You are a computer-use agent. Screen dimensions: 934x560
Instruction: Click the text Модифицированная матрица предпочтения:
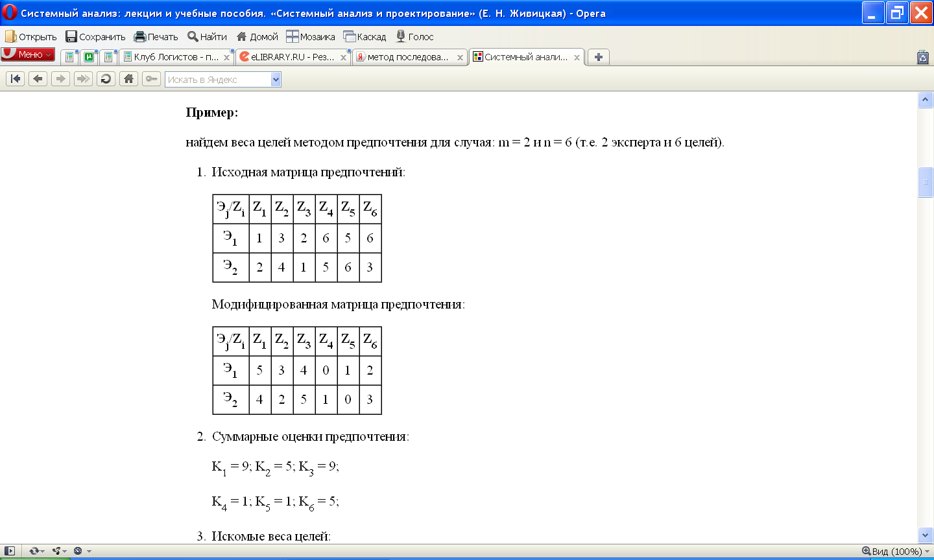click(x=338, y=304)
